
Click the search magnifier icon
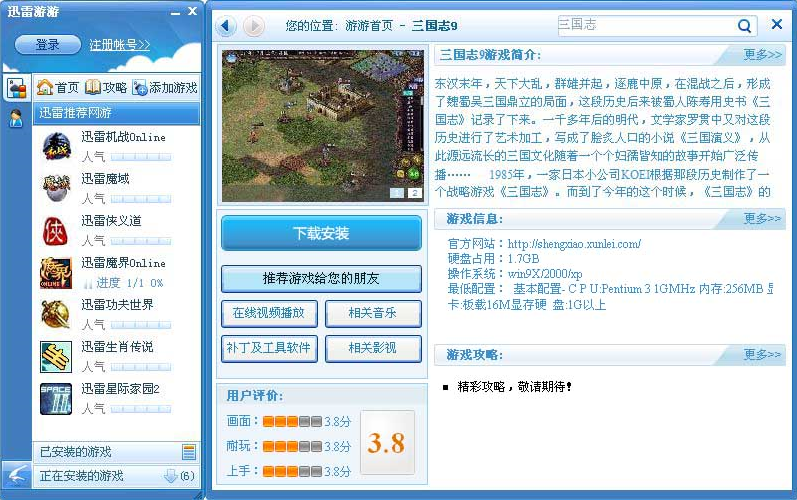pyautogui.click(x=744, y=25)
